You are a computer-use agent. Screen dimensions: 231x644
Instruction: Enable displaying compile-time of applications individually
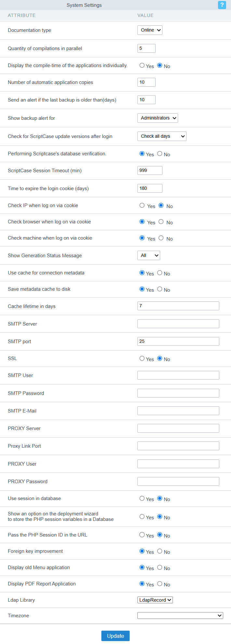[142, 65]
